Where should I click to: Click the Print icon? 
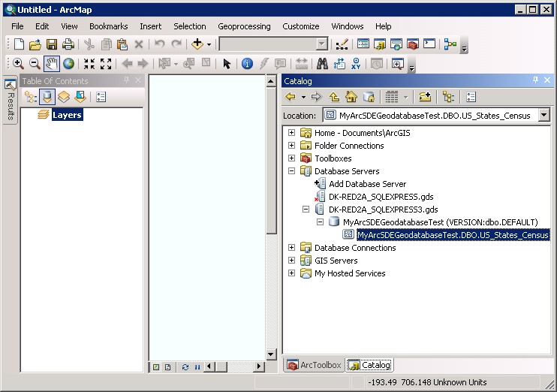point(68,44)
